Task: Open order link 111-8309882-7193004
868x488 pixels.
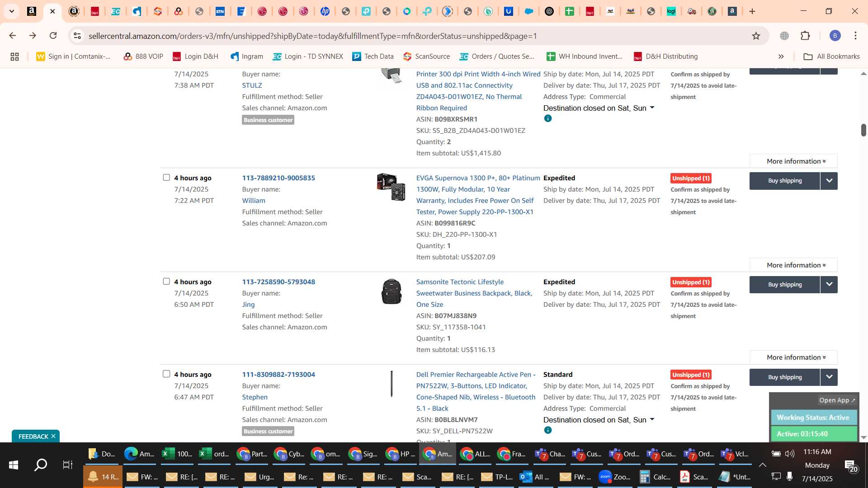Action: pos(278,375)
